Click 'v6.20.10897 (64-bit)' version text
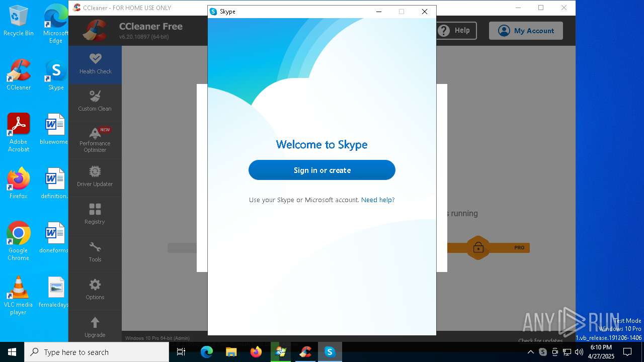 pos(144,37)
